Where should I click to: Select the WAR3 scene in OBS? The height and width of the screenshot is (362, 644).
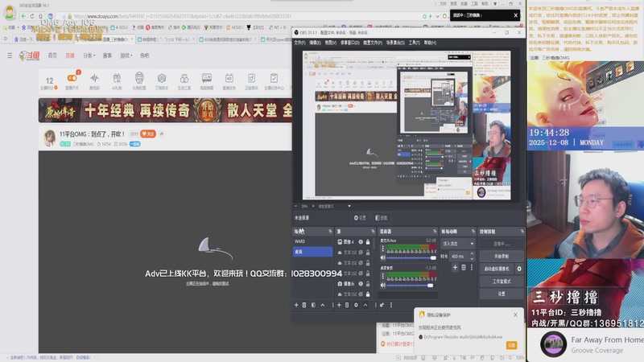pos(312,241)
